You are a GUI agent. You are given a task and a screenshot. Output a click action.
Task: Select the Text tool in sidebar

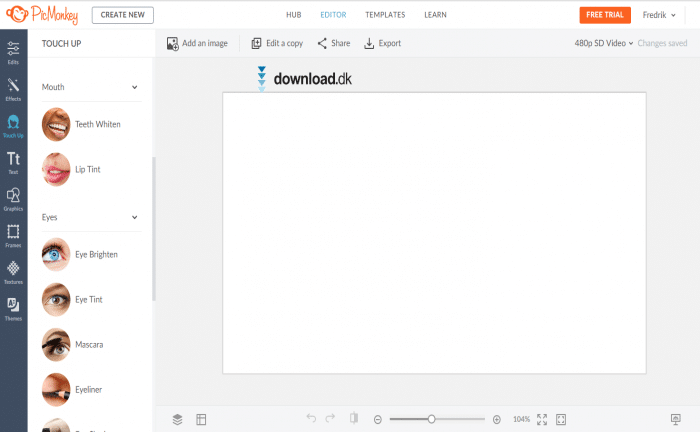click(13, 162)
